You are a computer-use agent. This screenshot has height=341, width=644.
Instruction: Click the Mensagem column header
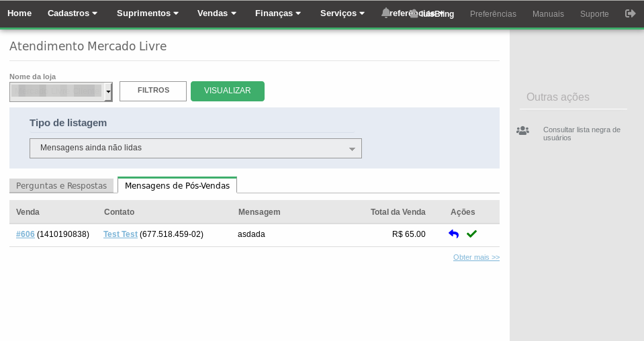click(259, 212)
